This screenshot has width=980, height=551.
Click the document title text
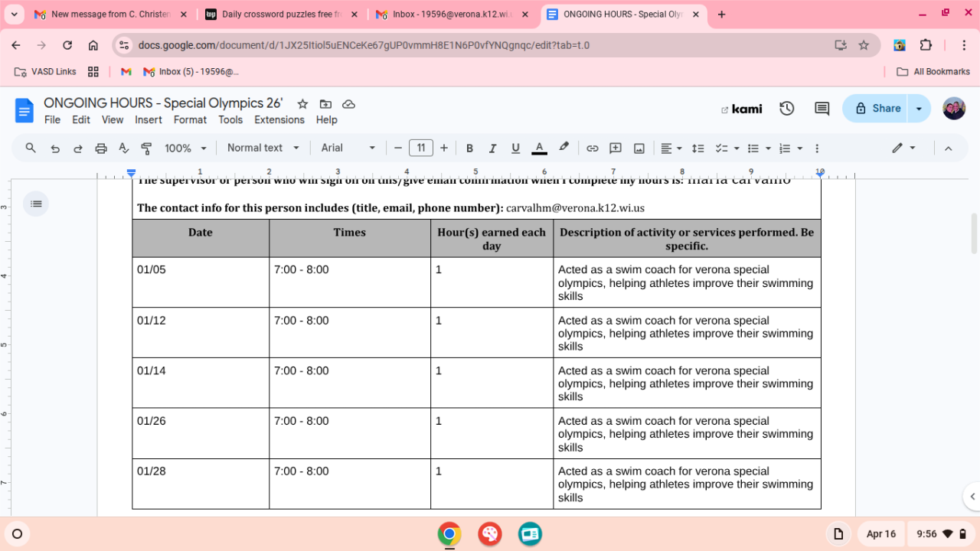(163, 103)
